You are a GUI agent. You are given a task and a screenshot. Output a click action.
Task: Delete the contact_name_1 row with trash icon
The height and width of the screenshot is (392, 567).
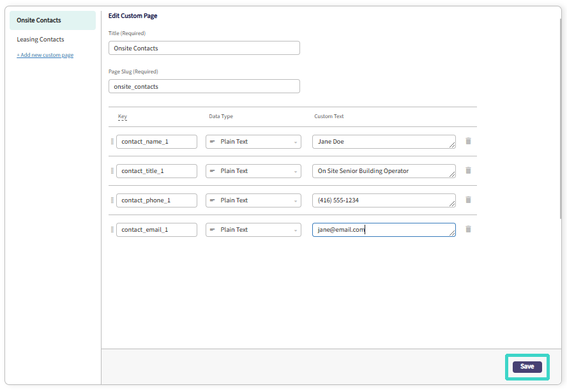pyautogui.click(x=468, y=141)
